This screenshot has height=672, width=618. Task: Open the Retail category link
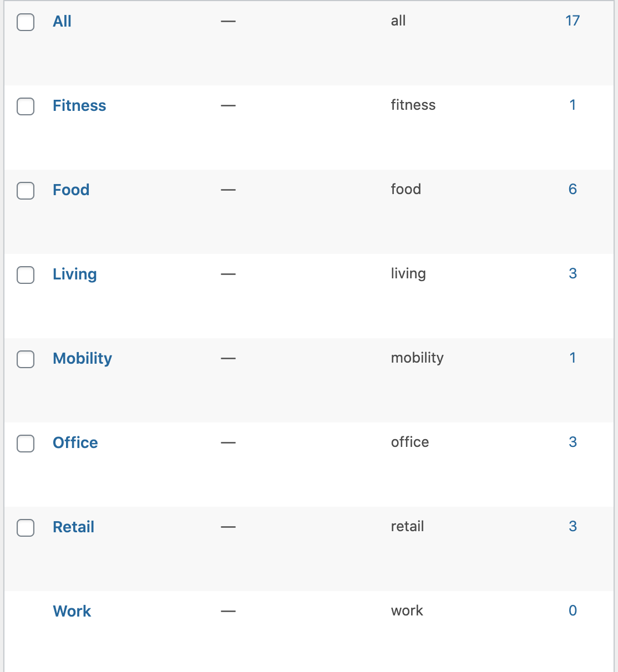coord(73,527)
